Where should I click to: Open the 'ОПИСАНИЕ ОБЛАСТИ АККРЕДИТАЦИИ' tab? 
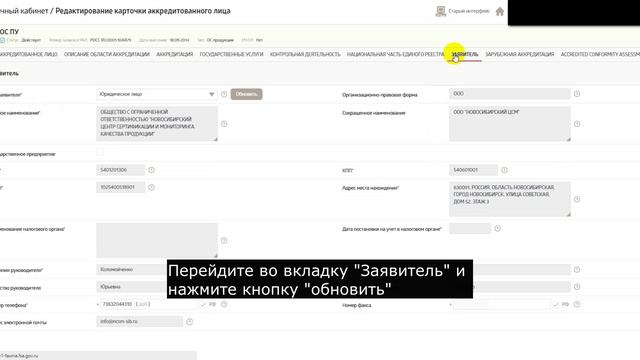107,54
